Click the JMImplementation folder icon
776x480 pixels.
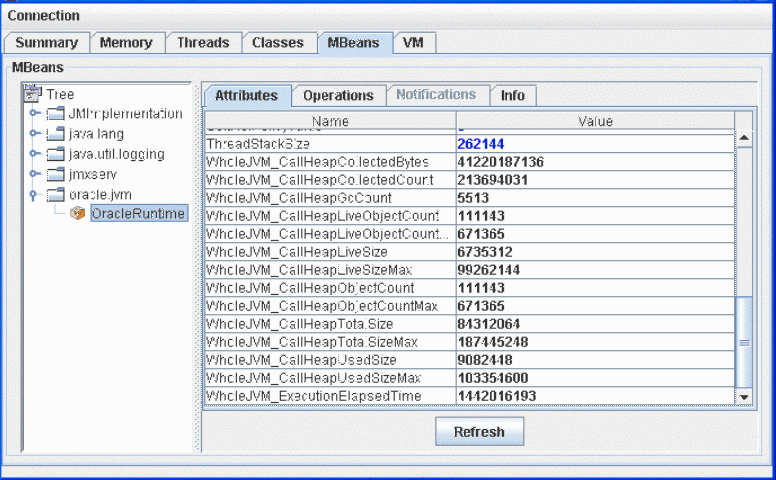[x=55, y=114]
